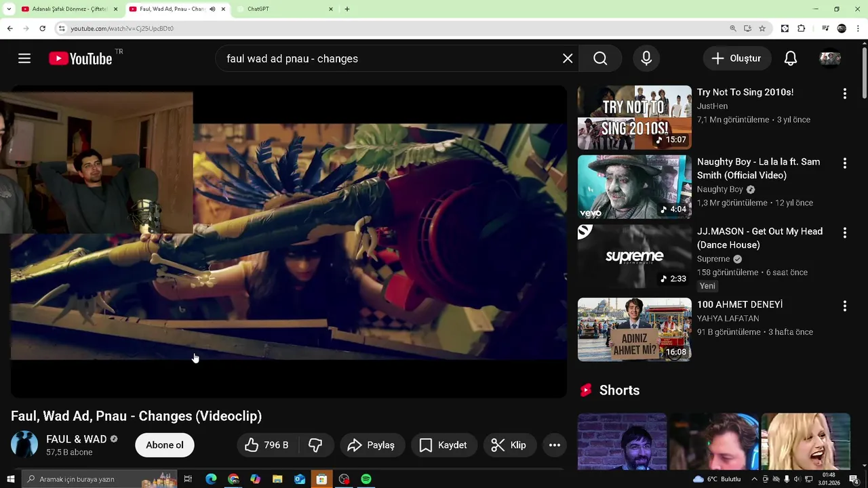Screen dimensions: 868x488
Task: Open the FAUL & WAD channel avatar
Action: (x=24, y=445)
